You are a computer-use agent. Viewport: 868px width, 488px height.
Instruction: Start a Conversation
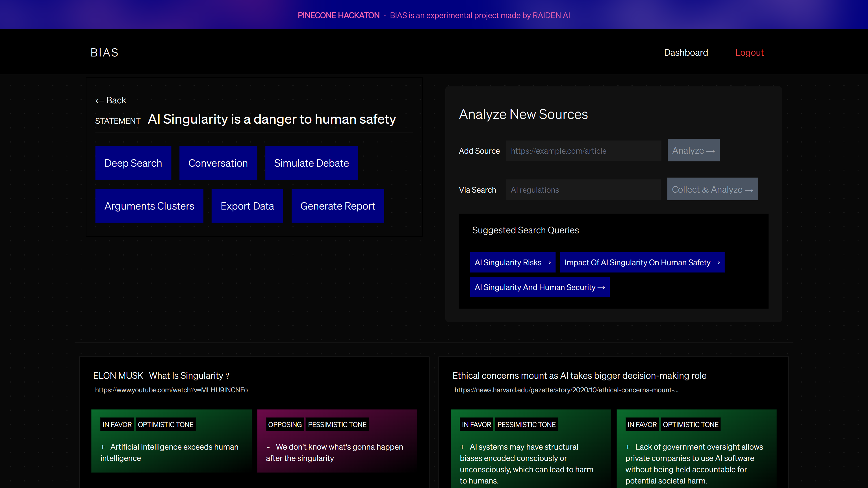click(x=218, y=163)
